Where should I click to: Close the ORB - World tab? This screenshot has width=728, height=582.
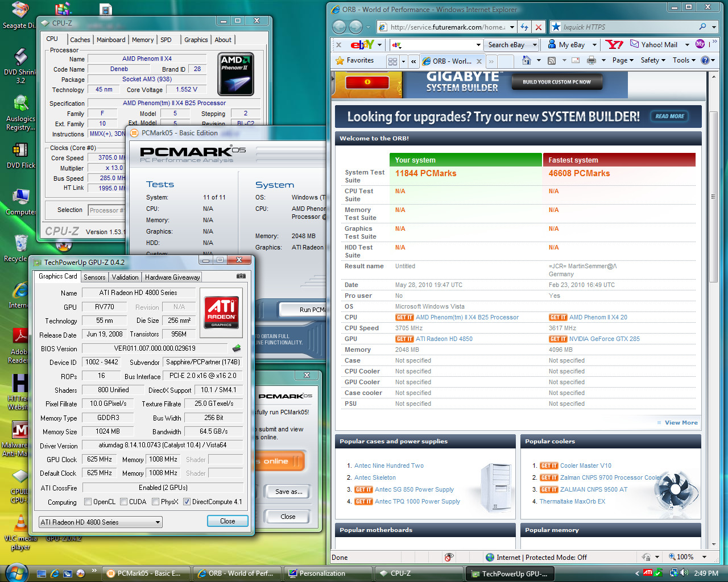(479, 61)
